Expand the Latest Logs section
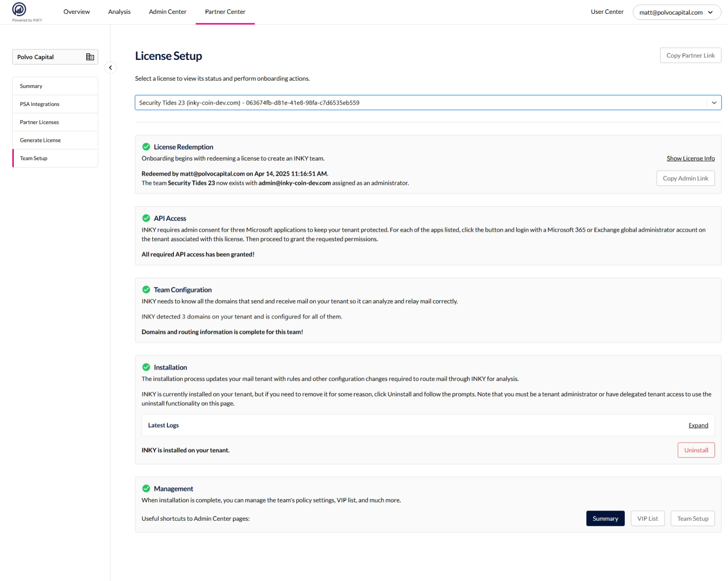This screenshot has height=581, width=728. pos(698,425)
